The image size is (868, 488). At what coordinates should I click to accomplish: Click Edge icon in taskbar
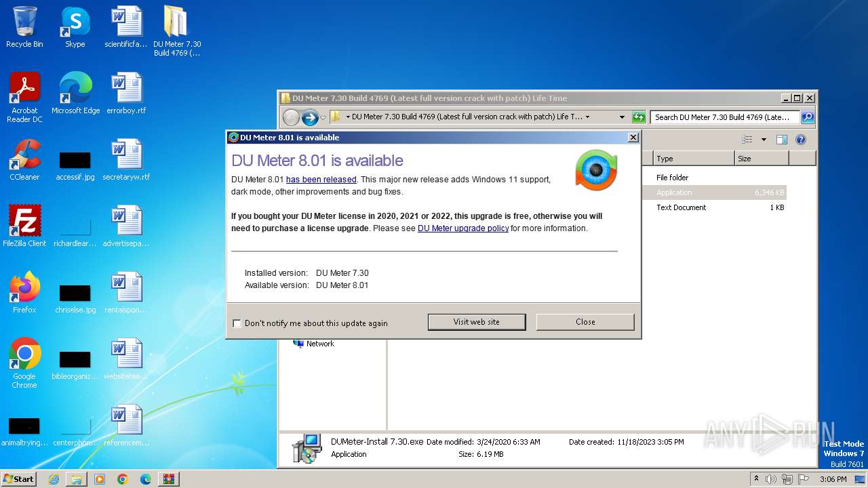tap(145, 479)
